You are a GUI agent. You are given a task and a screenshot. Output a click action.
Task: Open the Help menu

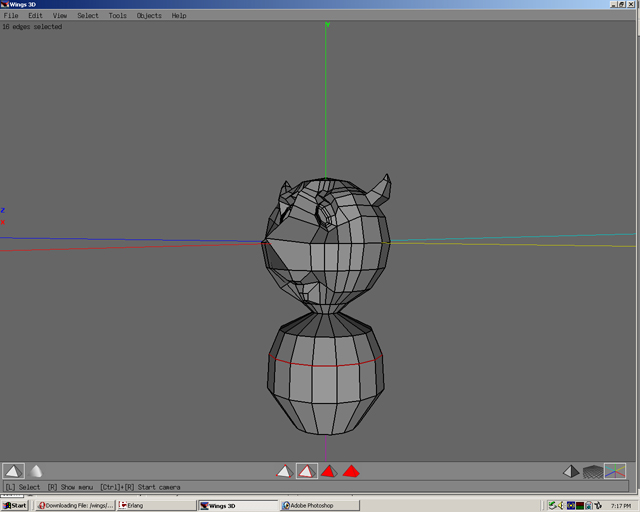click(179, 16)
